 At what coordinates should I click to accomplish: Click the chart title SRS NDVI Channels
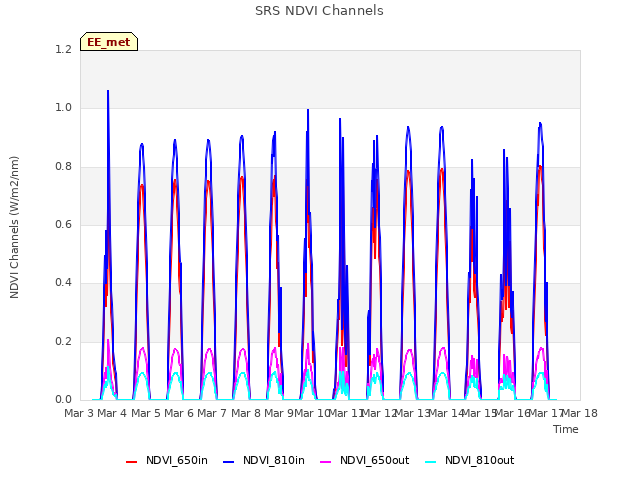click(319, 11)
